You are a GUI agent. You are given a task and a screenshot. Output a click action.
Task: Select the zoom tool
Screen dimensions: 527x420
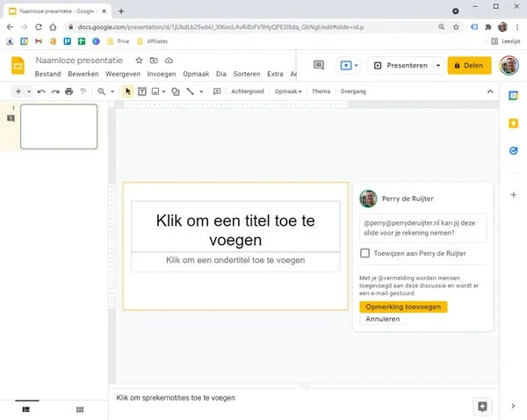pyautogui.click(x=101, y=91)
